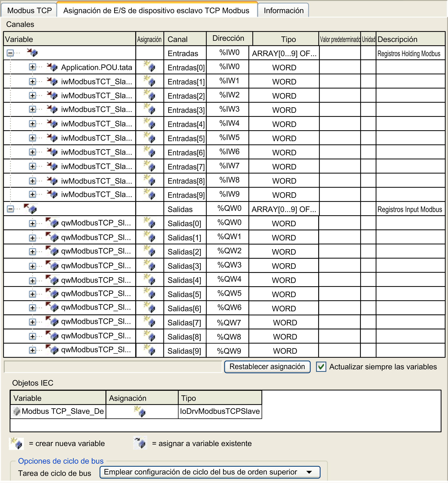This screenshot has width=448, height=483.
Task: Click the Entradas root input channel icon
Action: pyautogui.click(x=32, y=52)
